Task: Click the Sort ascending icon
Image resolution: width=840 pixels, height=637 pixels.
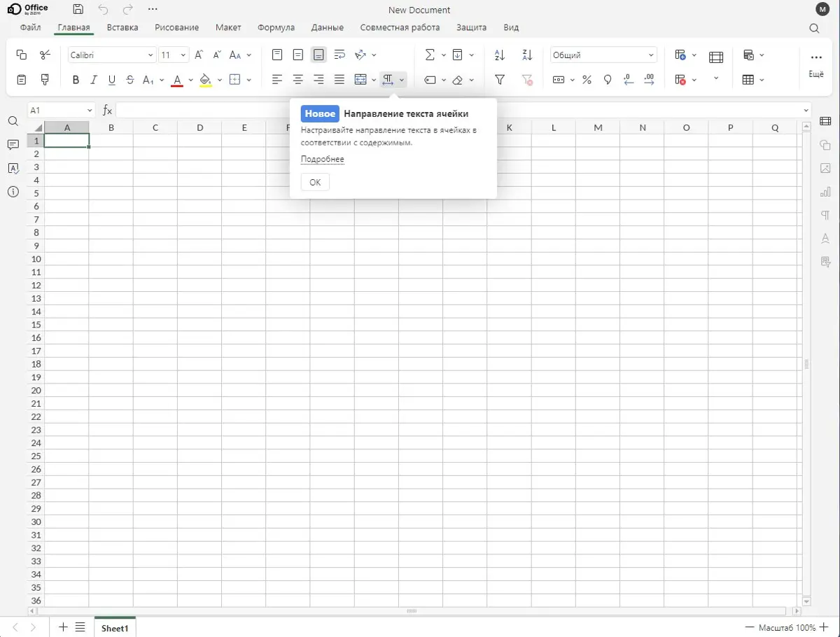Action: [500, 55]
